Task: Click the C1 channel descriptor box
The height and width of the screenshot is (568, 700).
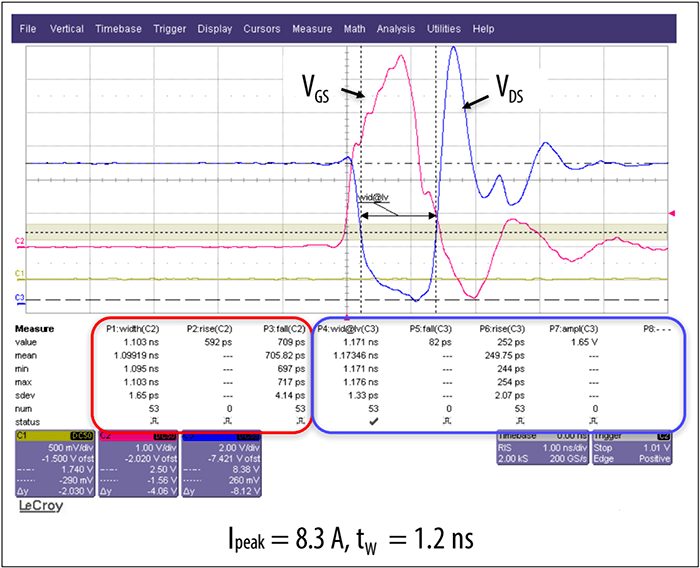Action: pyautogui.click(x=55, y=464)
